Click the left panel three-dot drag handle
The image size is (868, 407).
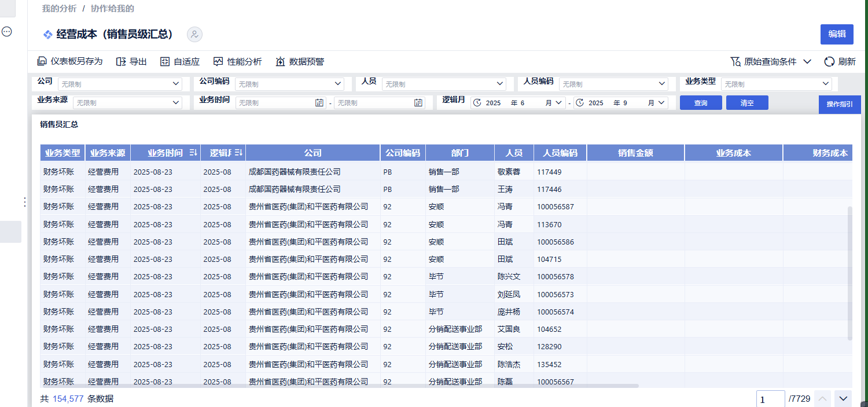click(24, 202)
